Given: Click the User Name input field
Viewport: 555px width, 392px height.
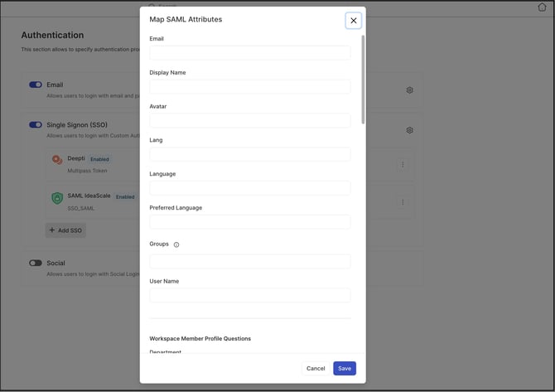Looking at the screenshot, I should pyautogui.click(x=249, y=296).
